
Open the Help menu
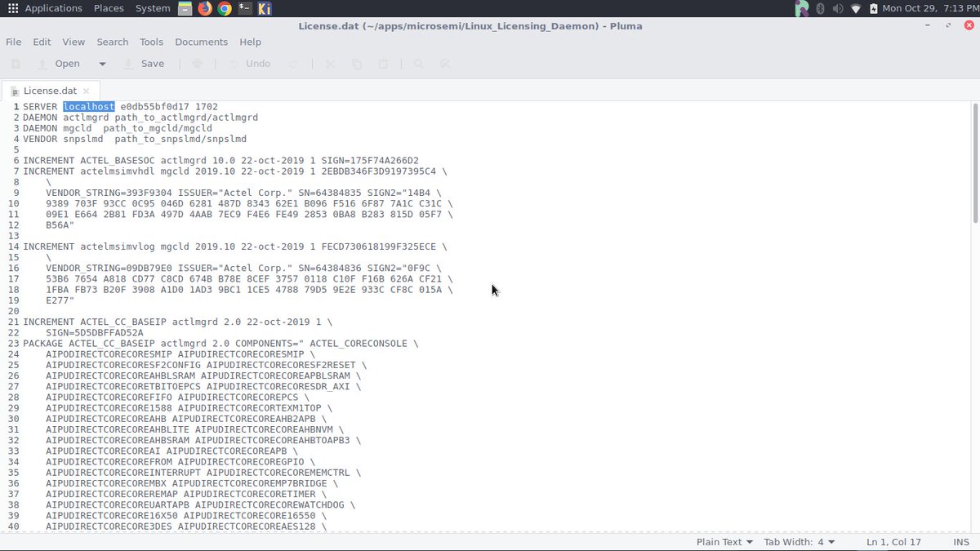pyautogui.click(x=251, y=42)
